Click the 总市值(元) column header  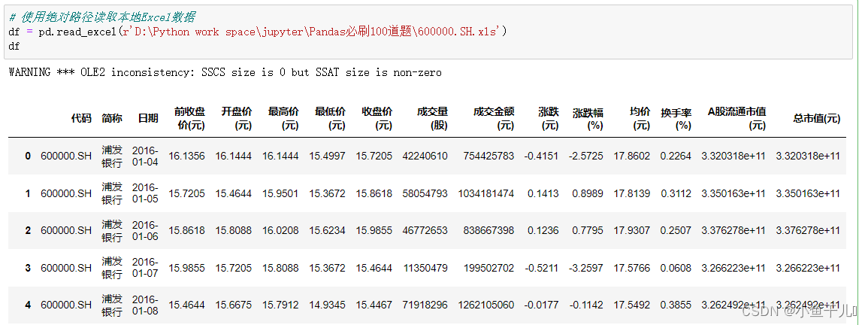click(x=816, y=118)
